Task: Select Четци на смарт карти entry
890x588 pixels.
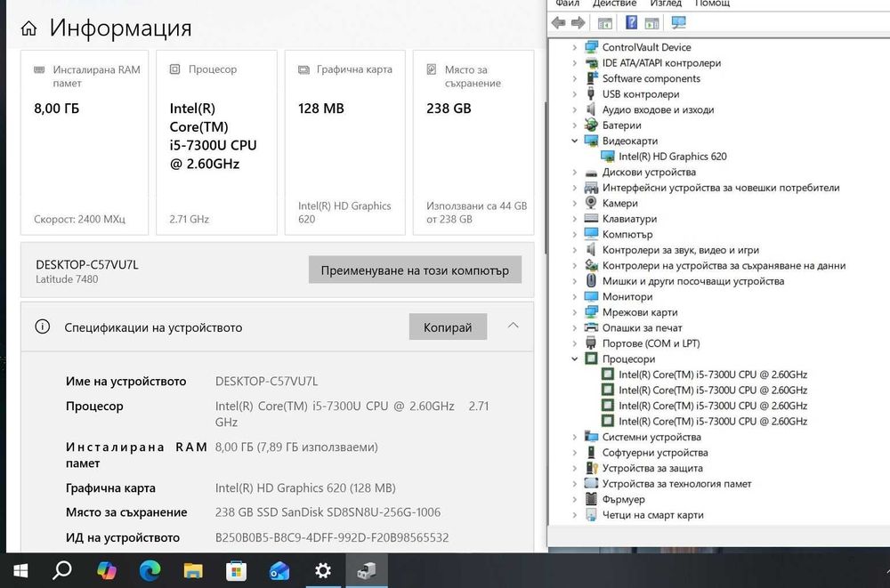Action: (x=652, y=515)
